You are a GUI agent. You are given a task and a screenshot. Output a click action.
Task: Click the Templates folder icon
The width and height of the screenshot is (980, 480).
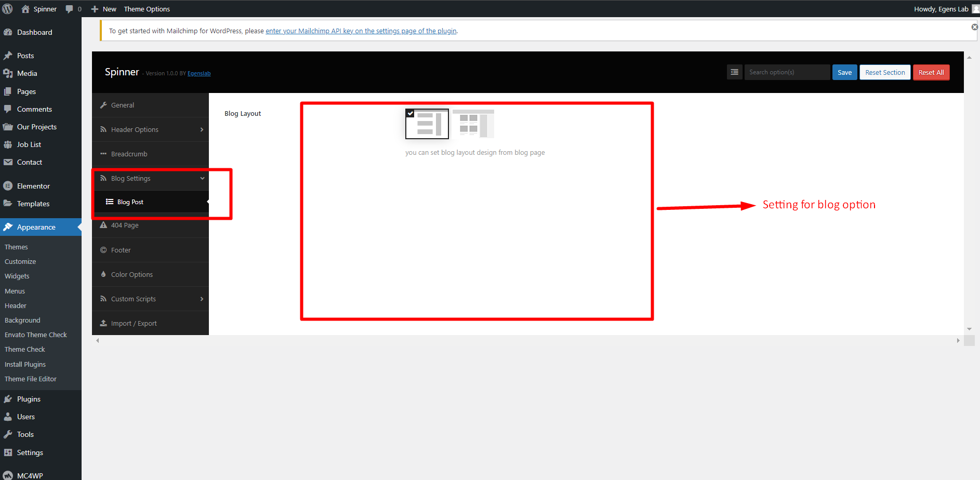coord(8,204)
